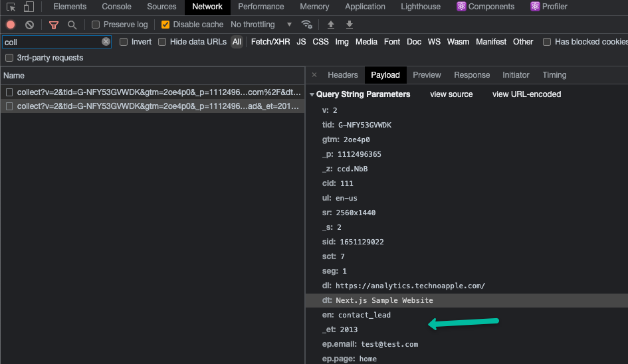Click the inspect element picker icon
The height and width of the screenshot is (364, 628).
pyautogui.click(x=11, y=7)
